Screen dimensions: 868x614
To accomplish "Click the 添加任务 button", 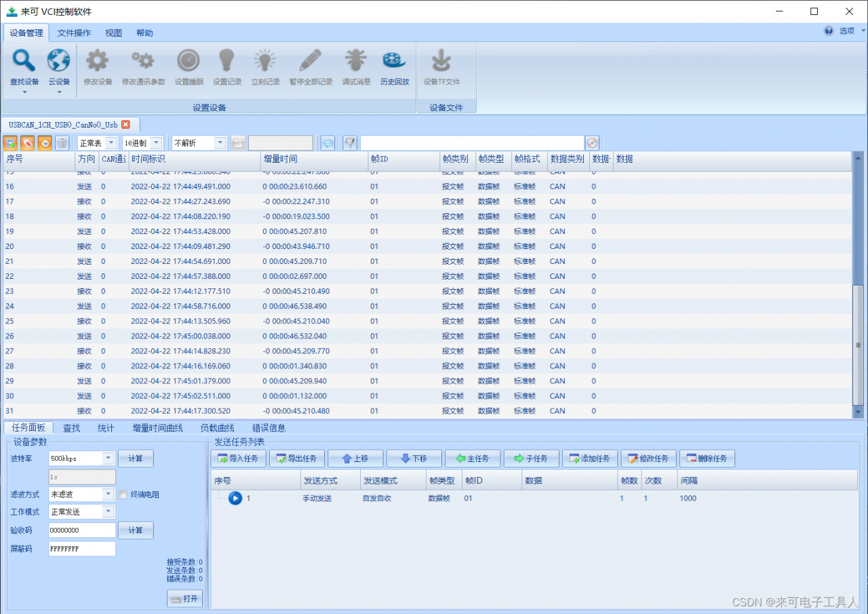I will tap(590, 459).
